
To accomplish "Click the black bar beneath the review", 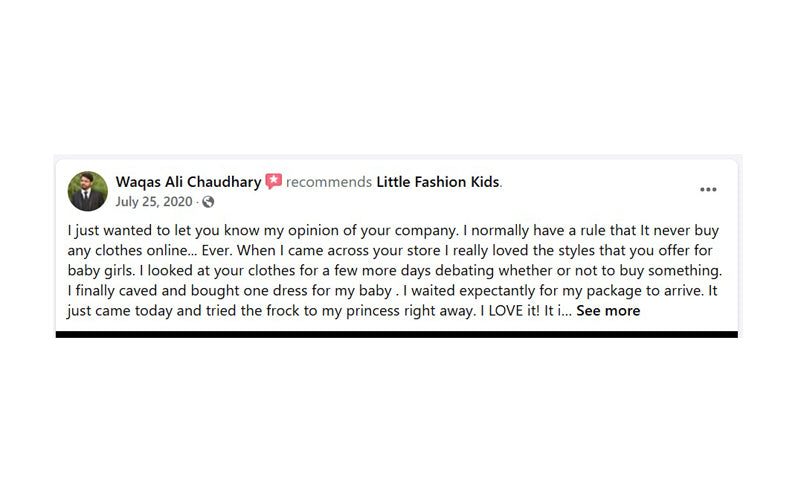I will tap(396, 334).
